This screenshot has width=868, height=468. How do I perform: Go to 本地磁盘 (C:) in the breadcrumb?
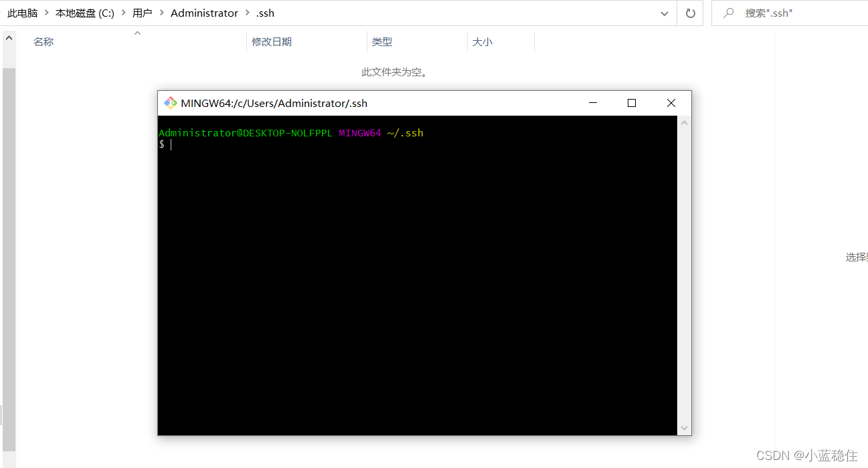click(x=85, y=13)
